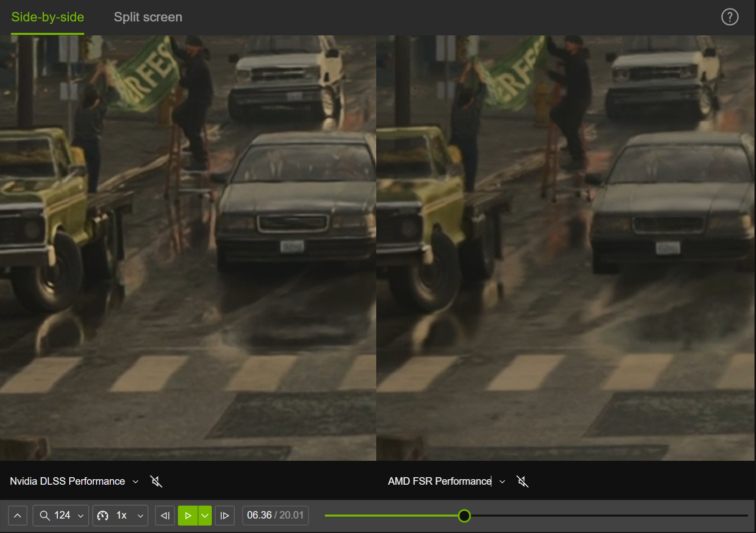
Task: Open the 1x playback speed dropdown
Action: click(x=120, y=516)
